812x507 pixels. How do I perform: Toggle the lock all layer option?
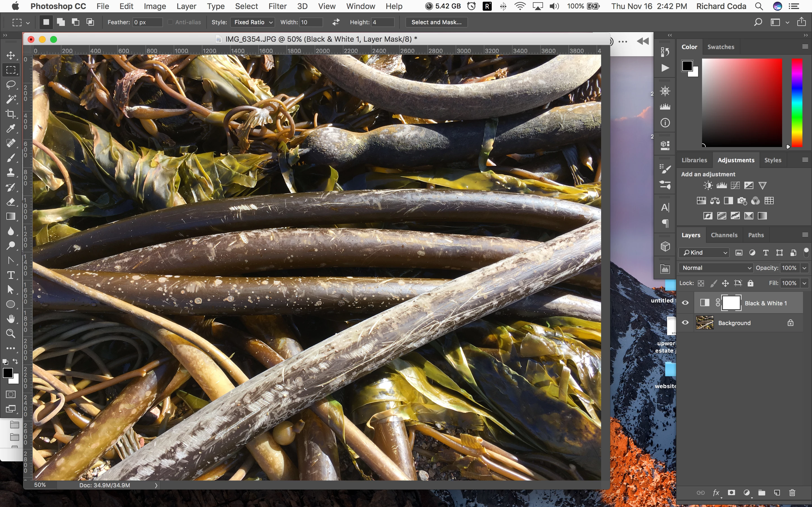coord(751,283)
